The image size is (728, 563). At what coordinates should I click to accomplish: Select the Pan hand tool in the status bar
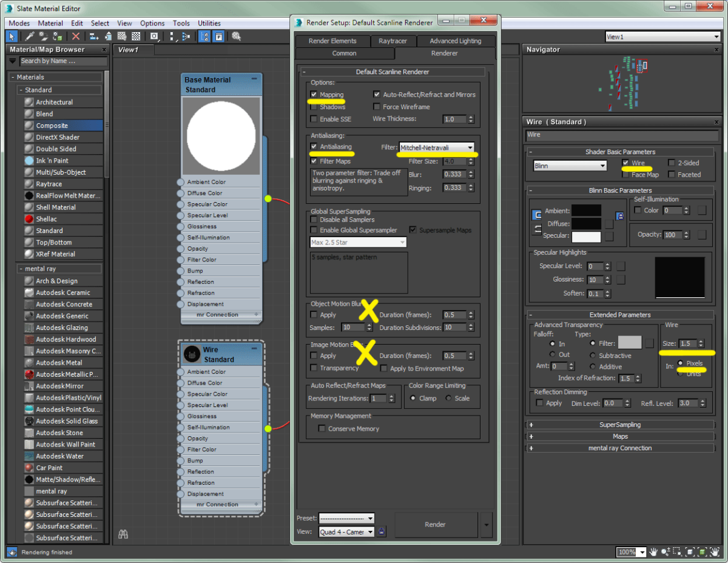pos(653,552)
